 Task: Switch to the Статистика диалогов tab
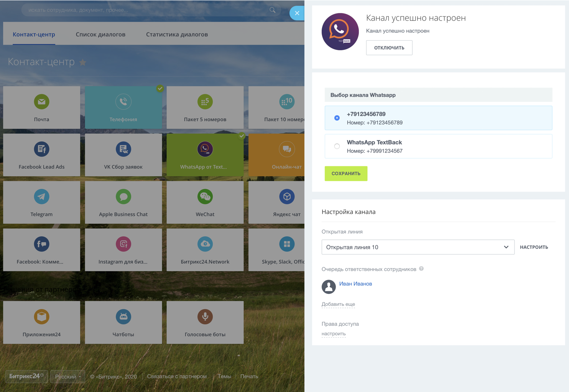tap(177, 34)
